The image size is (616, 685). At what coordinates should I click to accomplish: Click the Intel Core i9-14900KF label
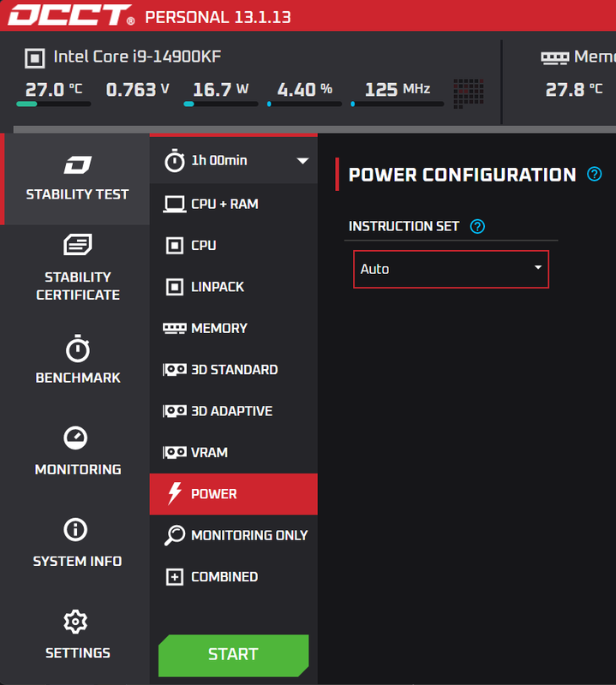click(137, 57)
